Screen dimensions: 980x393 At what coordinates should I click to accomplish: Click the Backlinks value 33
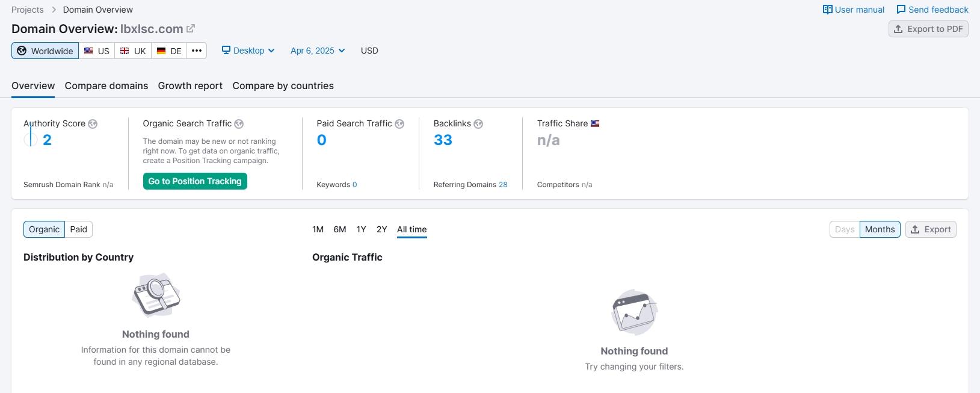tap(443, 140)
